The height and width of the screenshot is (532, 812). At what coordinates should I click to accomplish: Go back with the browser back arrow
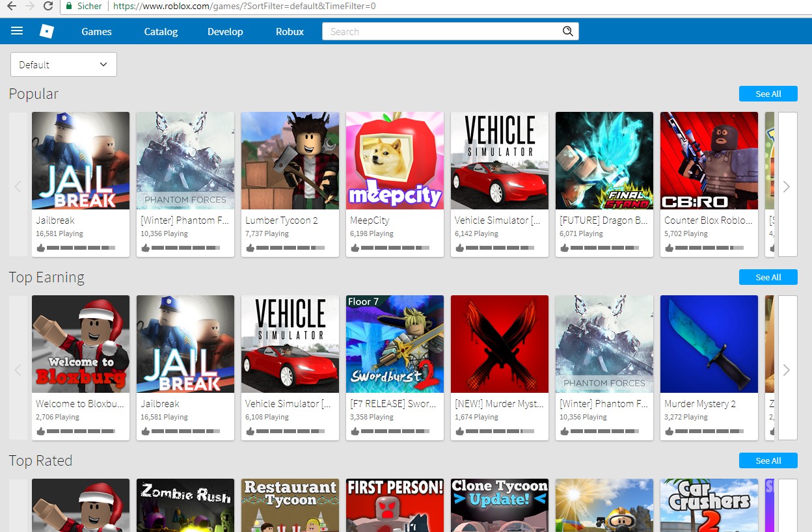[x=11, y=6]
